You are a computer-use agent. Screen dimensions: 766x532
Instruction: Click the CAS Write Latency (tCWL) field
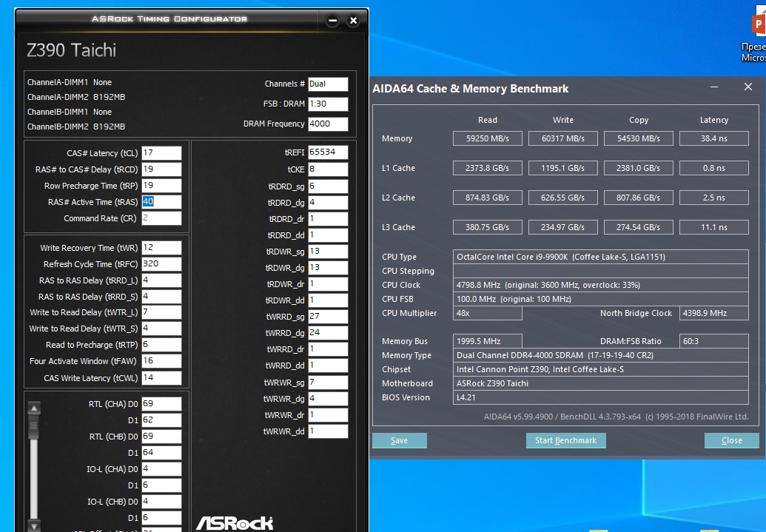[x=161, y=377]
